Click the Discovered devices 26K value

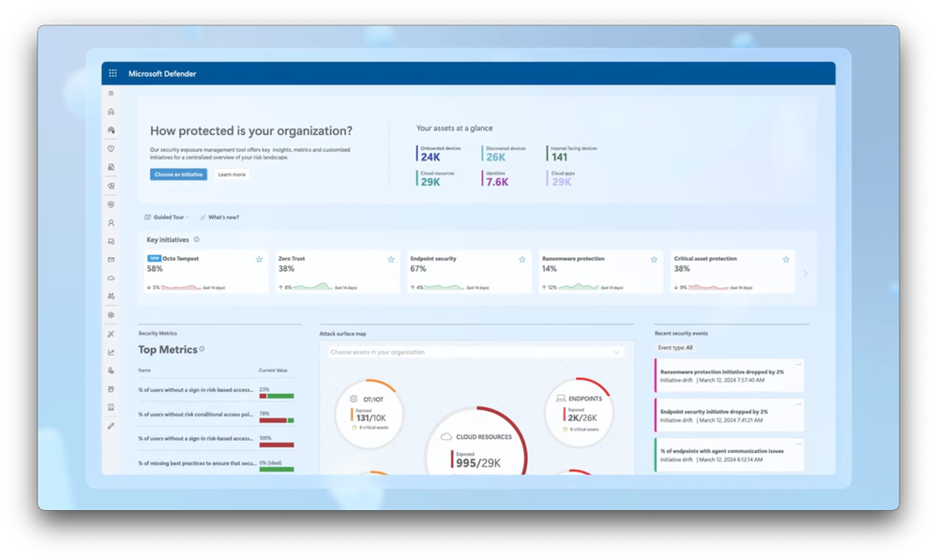tap(495, 158)
